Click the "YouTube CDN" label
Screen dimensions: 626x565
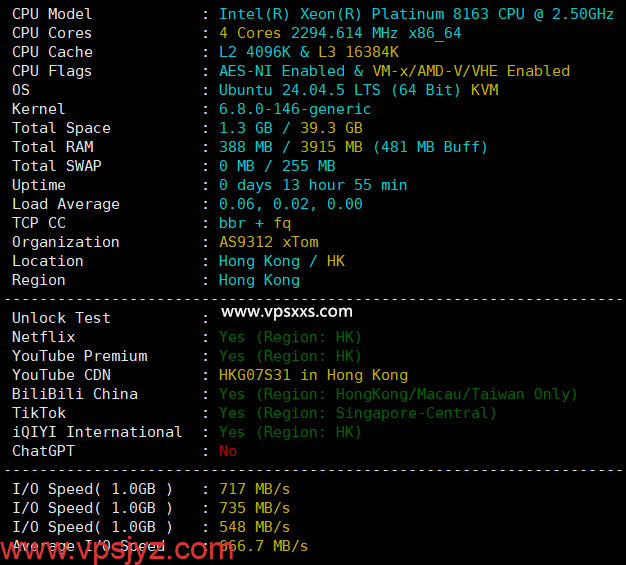click(x=61, y=375)
